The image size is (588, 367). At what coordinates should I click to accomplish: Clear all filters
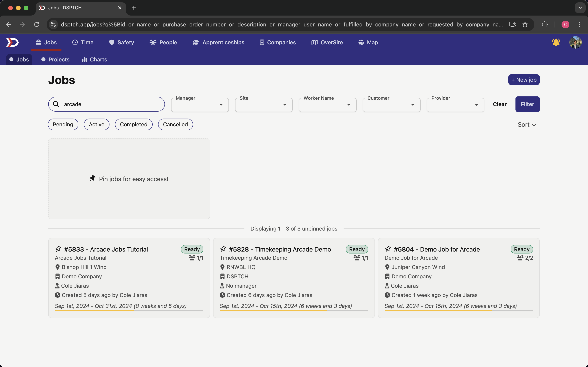(x=500, y=104)
